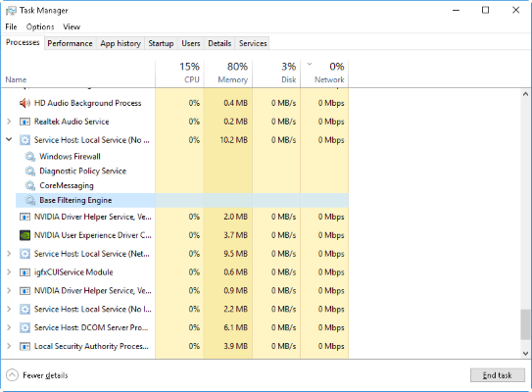Screen dimensions: 532x392
Task: Collapse the Service Host: Local Service (No ...) group
Action: [9, 139]
